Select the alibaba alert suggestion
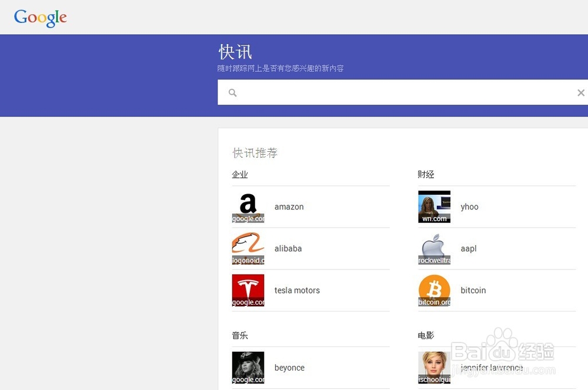 pos(288,249)
